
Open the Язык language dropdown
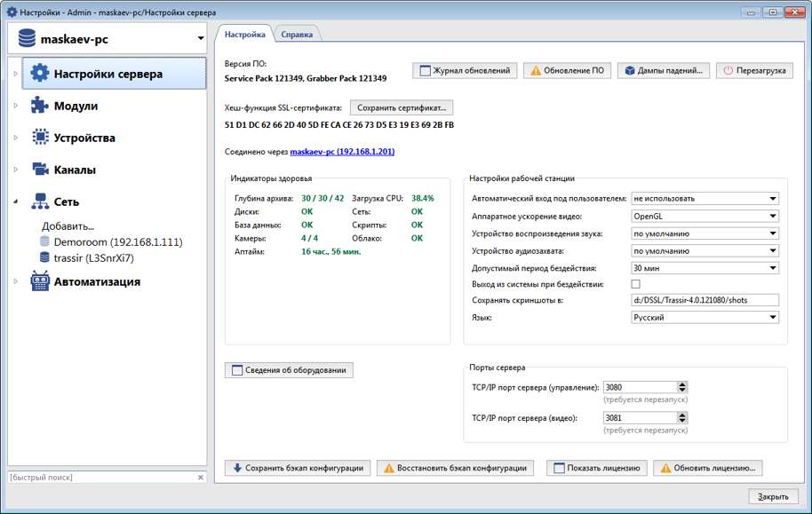tap(705, 318)
